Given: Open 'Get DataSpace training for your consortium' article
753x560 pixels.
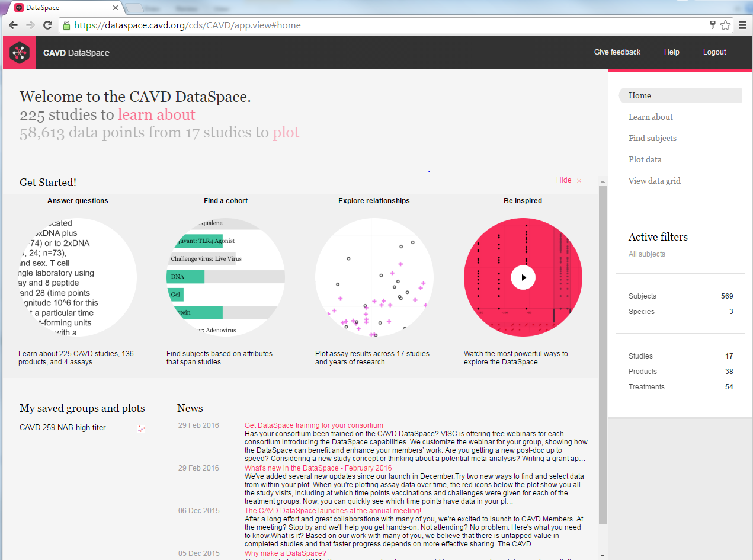Looking at the screenshot, I should (314, 425).
